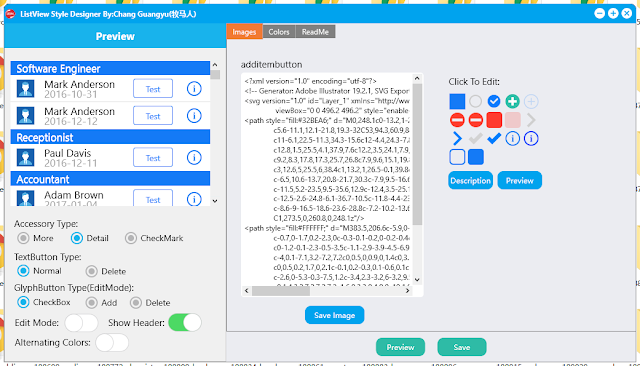Edit the empty blue-outlined rounded square icon
This screenshot has height=366, width=640.
[457, 157]
